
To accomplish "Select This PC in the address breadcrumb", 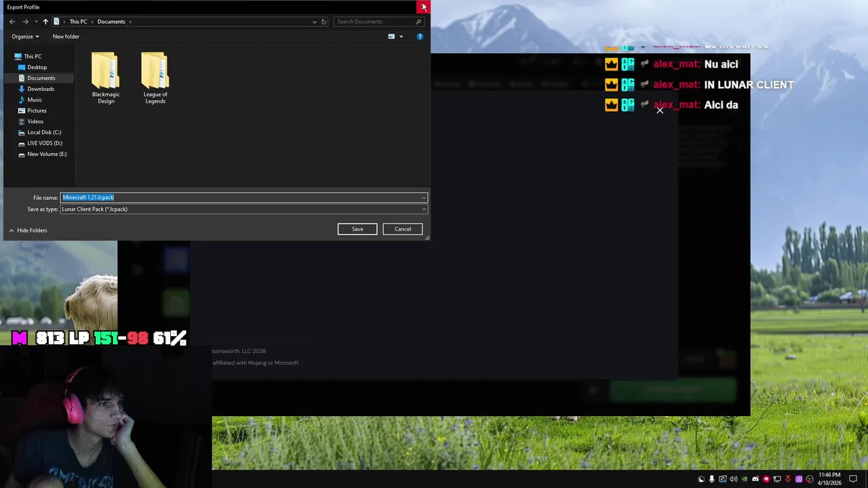I will click(78, 22).
